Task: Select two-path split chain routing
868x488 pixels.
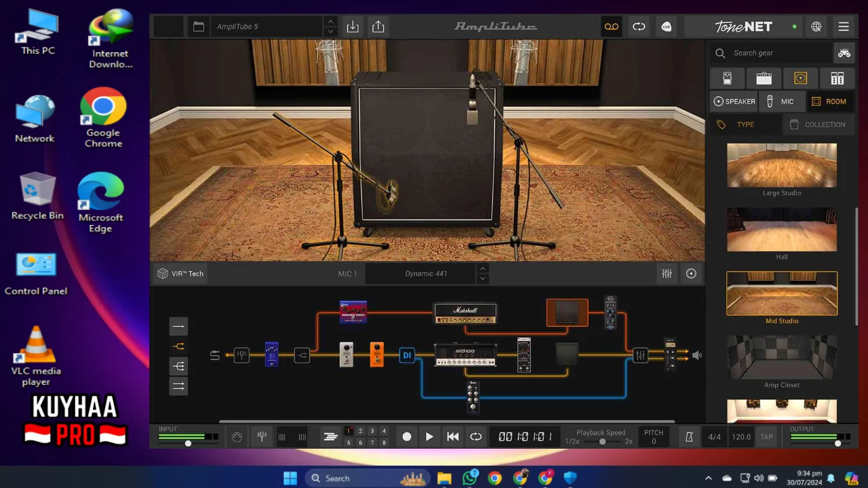Action: point(178,346)
